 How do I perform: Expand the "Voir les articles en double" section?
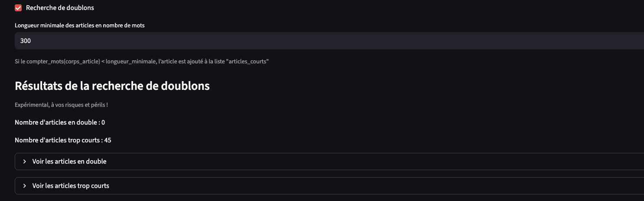pos(69,161)
